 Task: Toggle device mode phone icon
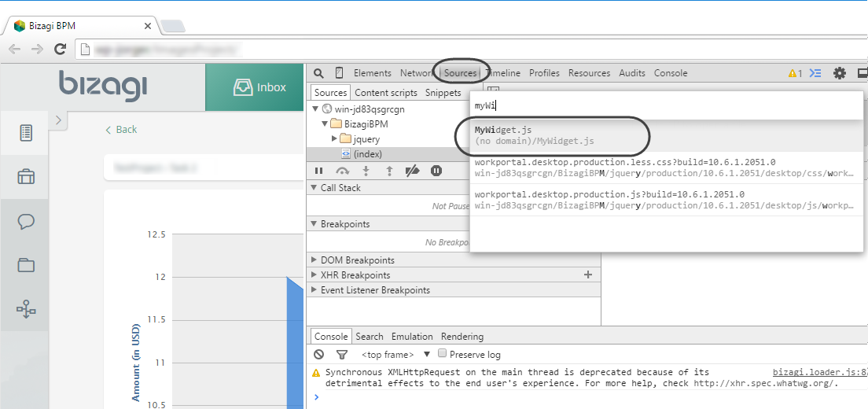coord(340,73)
